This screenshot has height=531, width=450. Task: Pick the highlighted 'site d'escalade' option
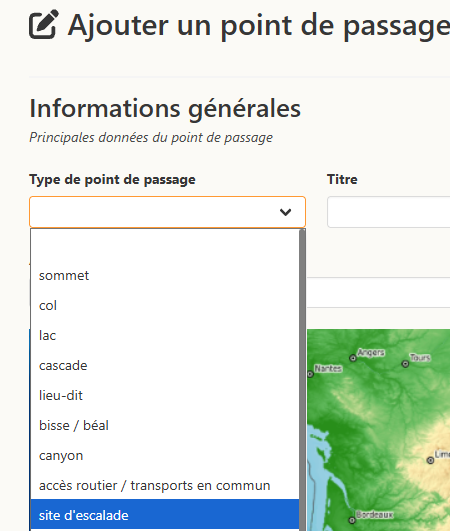(x=165, y=515)
